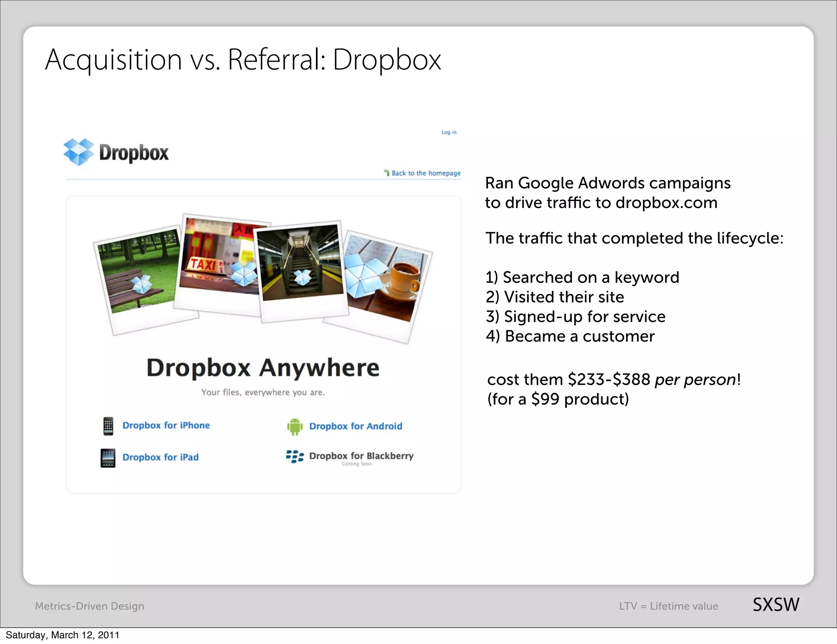Click the Dropbox box logo icon
Image resolution: width=837 pixels, height=644 pixels.
coord(78,152)
